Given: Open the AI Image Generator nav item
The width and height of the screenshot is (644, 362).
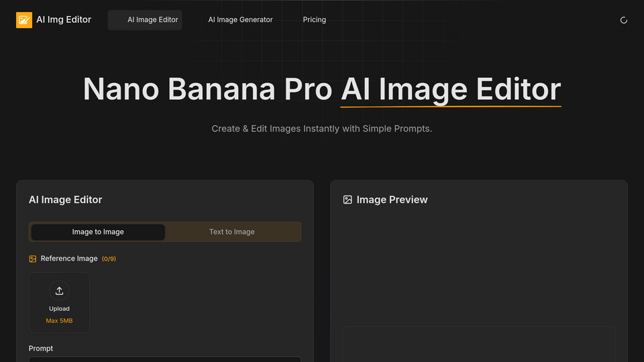Looking at the screenshot, I should pyautogui.click(x=240, y=19).
